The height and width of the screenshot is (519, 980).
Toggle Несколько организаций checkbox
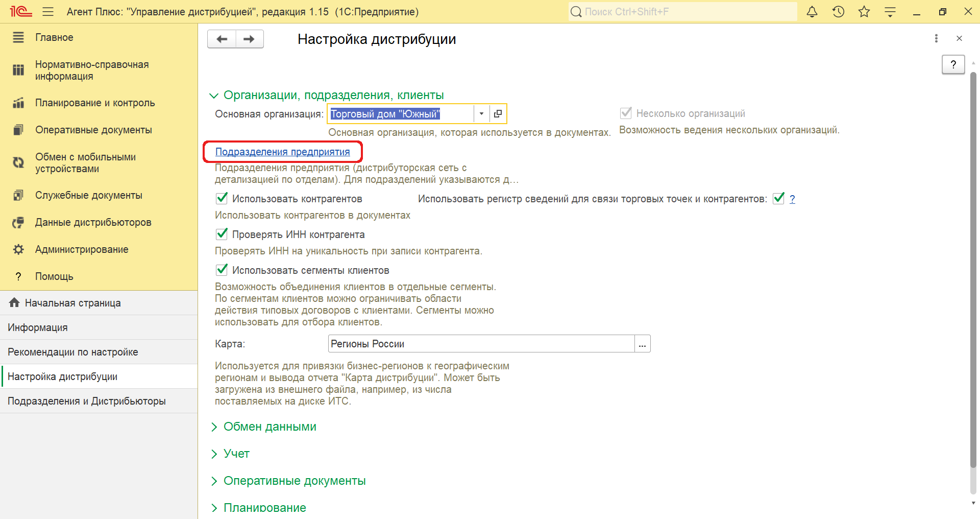626,113
